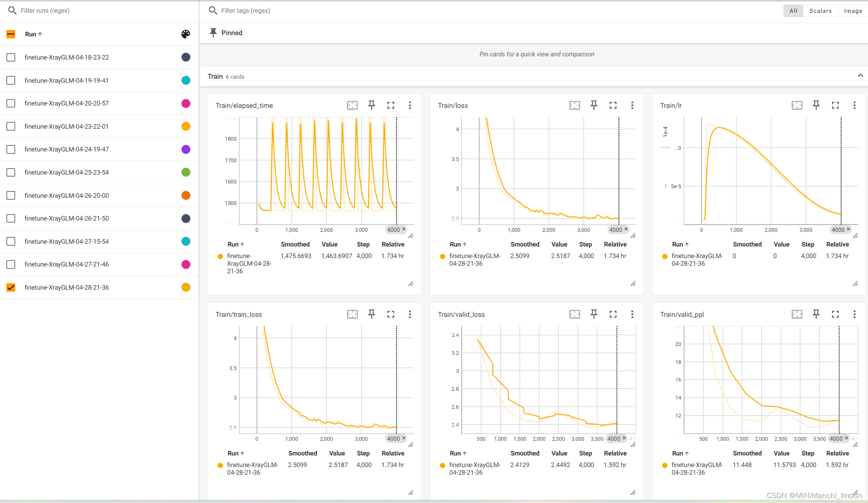Open the three-dot menu on Train/loss card

(x=632, y=105)
